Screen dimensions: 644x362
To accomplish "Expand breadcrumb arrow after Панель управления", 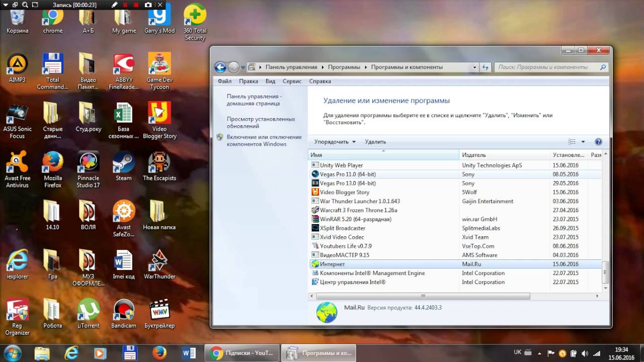I will 323,67.
